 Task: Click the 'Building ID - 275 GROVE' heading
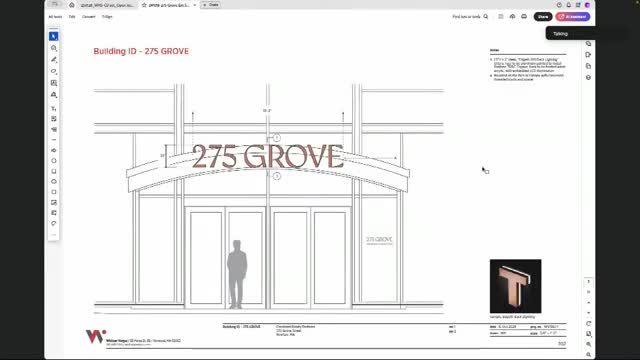(x=141, y=51)
